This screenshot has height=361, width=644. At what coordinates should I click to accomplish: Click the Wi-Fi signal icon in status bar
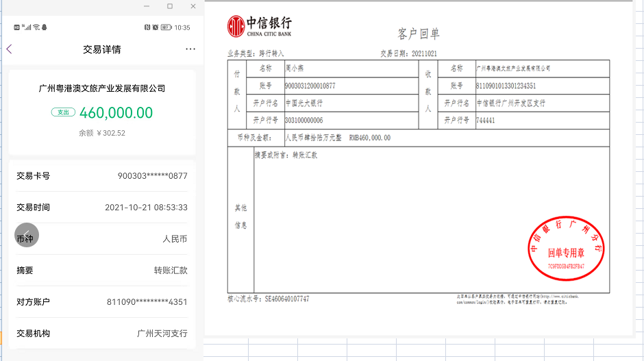[37, 27]
